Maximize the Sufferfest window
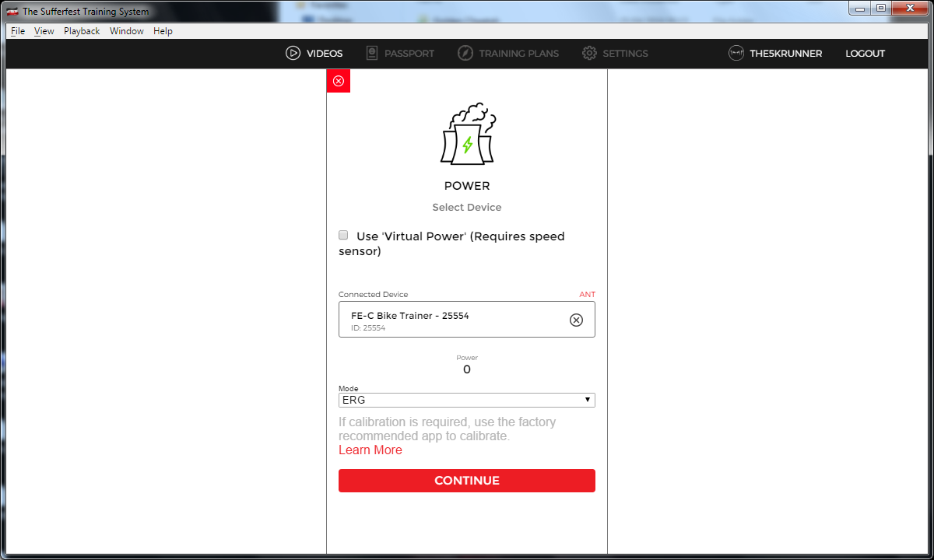The image size is (934, 560). pos(881,8)
